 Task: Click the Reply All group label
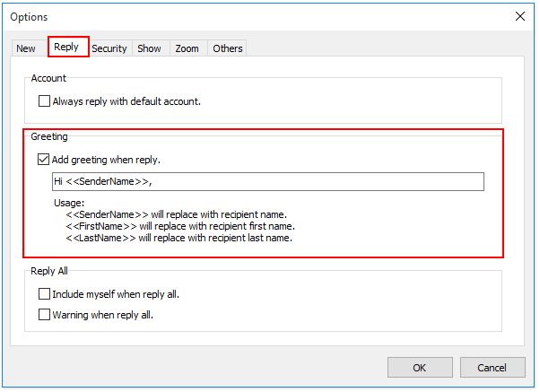coord(51,272)
